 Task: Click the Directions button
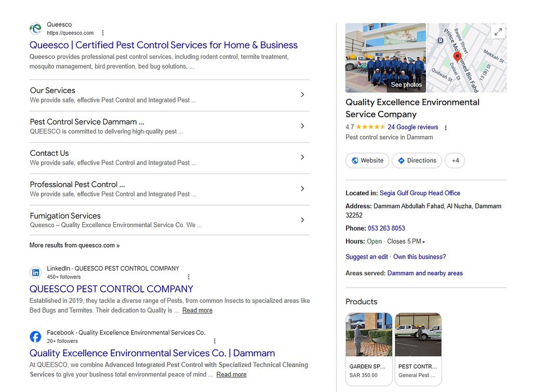tap(417, 160)
